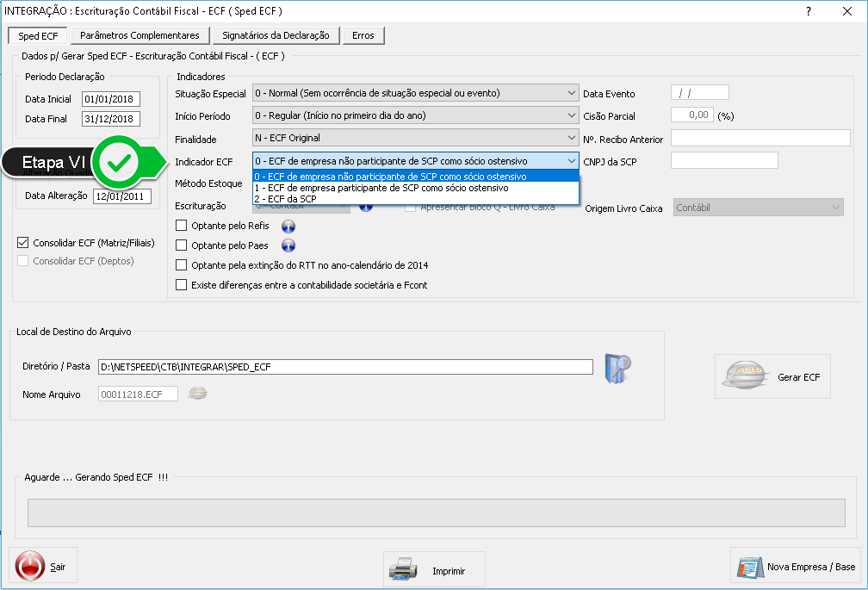
Task: Uncheck Consolidar ECF (Matriz/Filiais)
Action: (x=23, y=243)
